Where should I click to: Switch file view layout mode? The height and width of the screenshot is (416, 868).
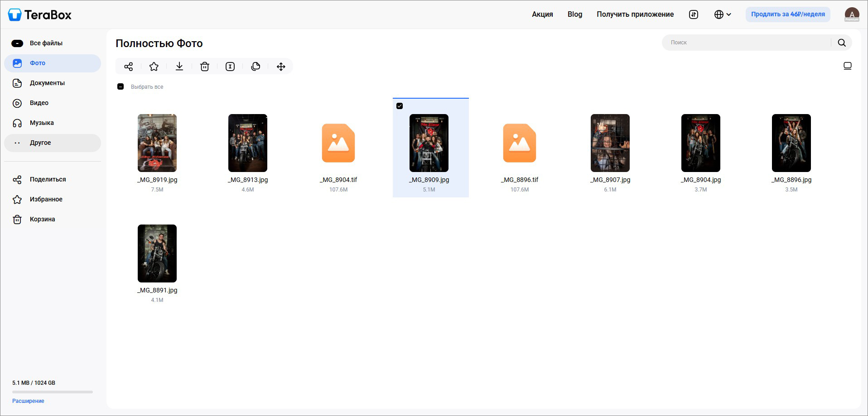pyautogui.click(x=847, y=66)
